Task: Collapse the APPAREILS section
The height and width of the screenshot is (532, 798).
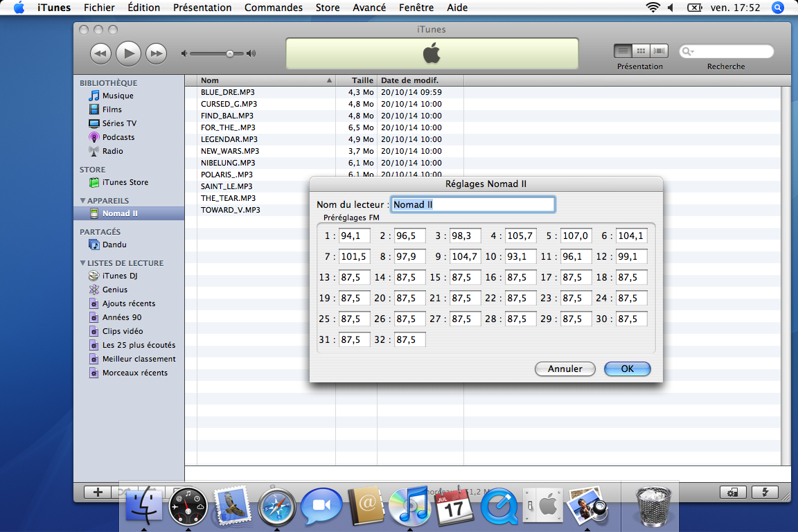Action: (82, 201)
